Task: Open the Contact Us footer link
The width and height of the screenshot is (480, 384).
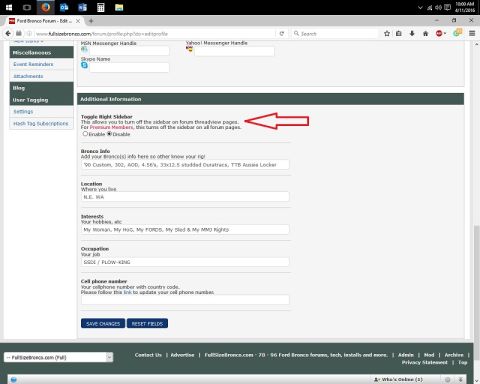Action: [x=148, y=355]
